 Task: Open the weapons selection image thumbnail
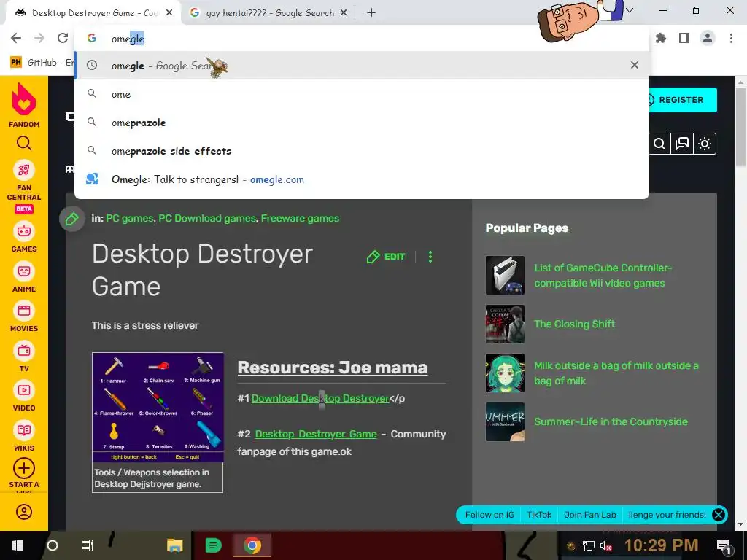(158, 408)
